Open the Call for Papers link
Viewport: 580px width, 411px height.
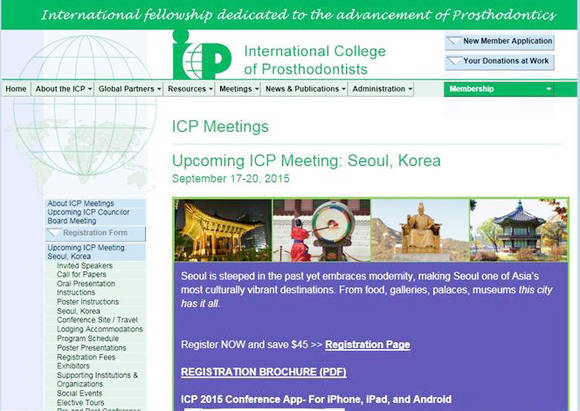tap(81, 274)
